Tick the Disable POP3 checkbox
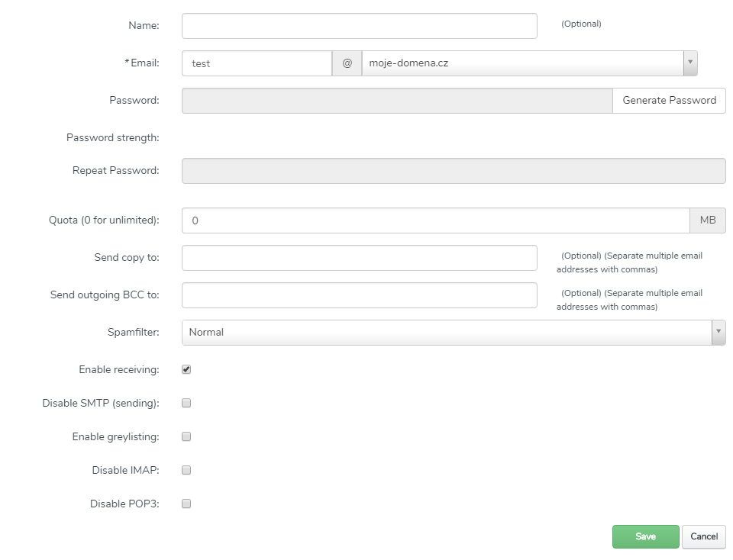 coord(186,504)
